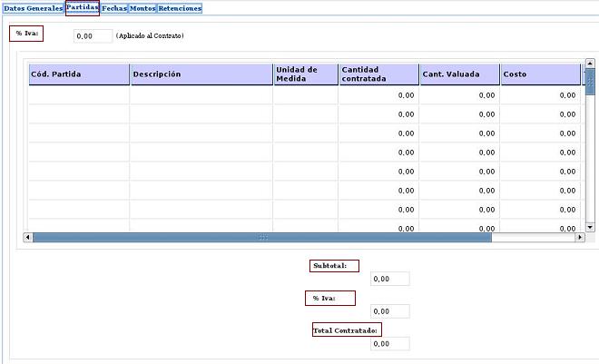Select the Partidas tab

(x=83, y=8)
